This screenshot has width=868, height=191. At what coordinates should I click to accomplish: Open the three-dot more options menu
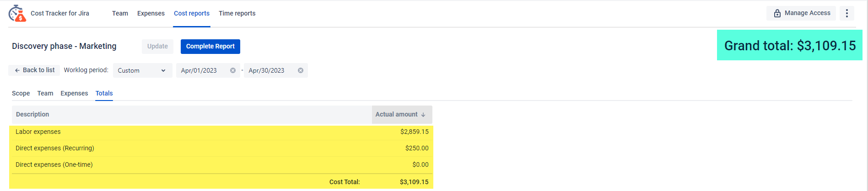846,13
